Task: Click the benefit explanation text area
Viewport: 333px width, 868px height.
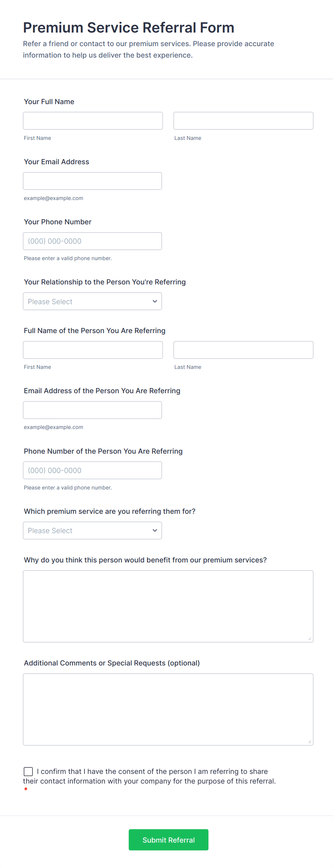Action: pyautogui.click(x=168, y=606)
